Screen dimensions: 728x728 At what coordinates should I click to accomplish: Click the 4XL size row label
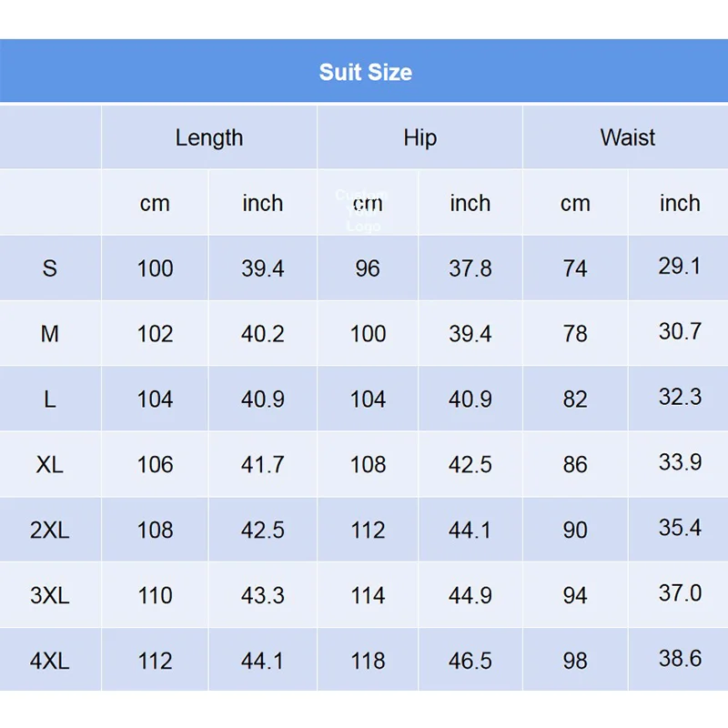(50, 661)
